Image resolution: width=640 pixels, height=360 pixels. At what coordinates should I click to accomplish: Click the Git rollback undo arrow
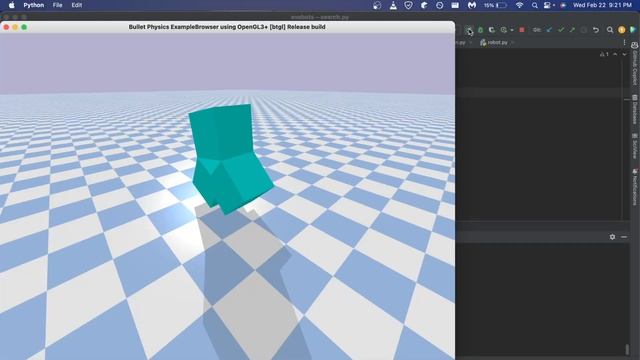coord(596,30)
